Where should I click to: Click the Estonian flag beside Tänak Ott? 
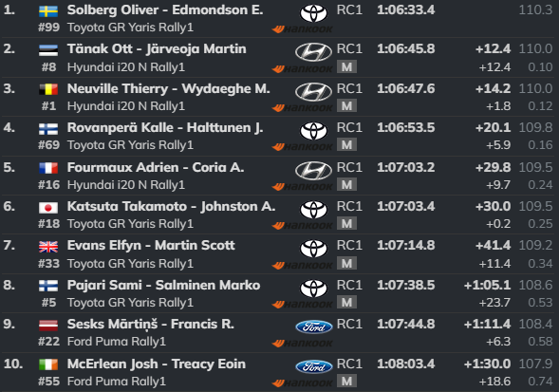pos(48,50)
